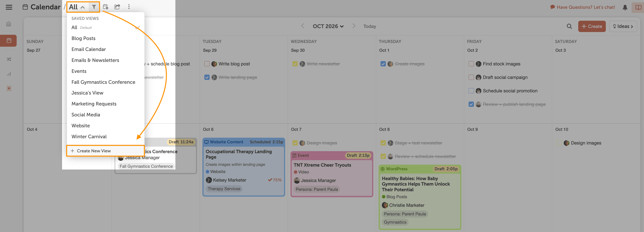The height and width of the screenshot is (232, 644).
Task: Choose Winter Carnival from saved views
Action: [x=89, y=137]
